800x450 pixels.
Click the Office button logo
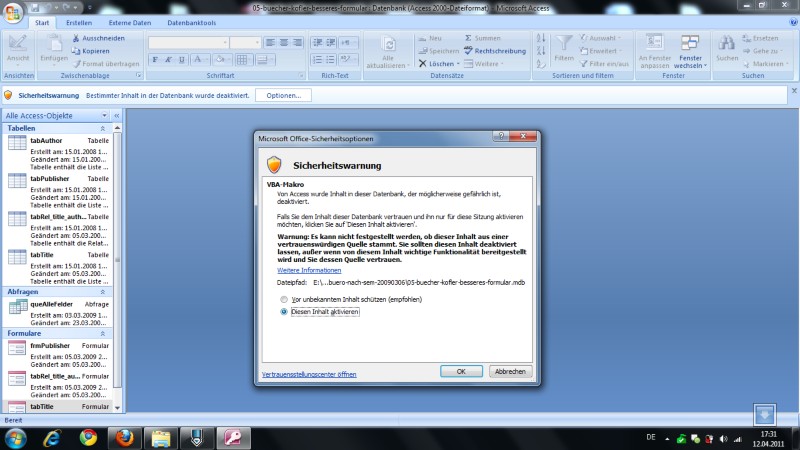click(13, 13)
